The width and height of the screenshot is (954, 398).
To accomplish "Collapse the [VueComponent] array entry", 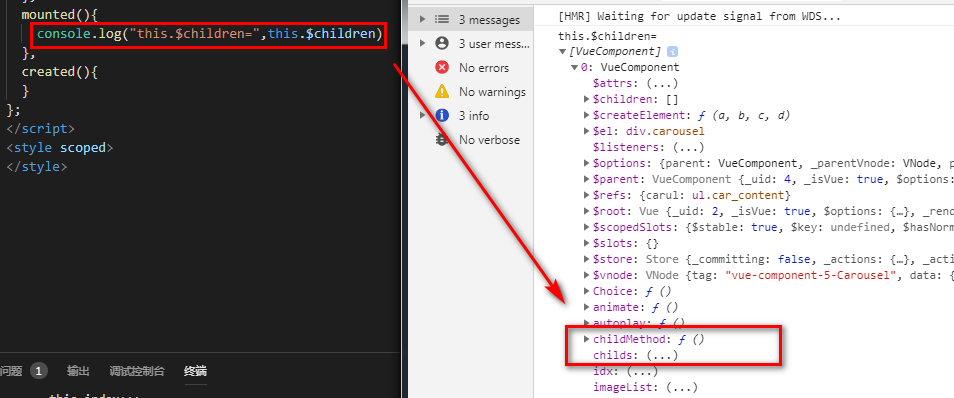I will point(562,52).
